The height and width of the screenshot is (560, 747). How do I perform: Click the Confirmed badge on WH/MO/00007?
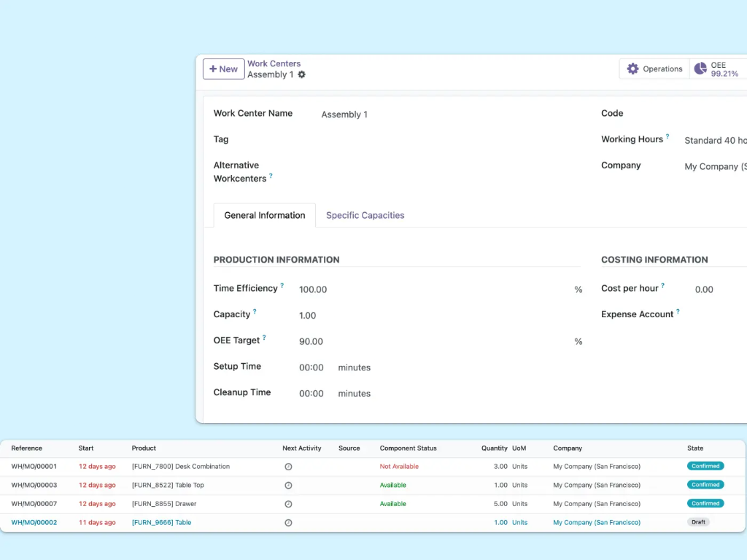705,503
